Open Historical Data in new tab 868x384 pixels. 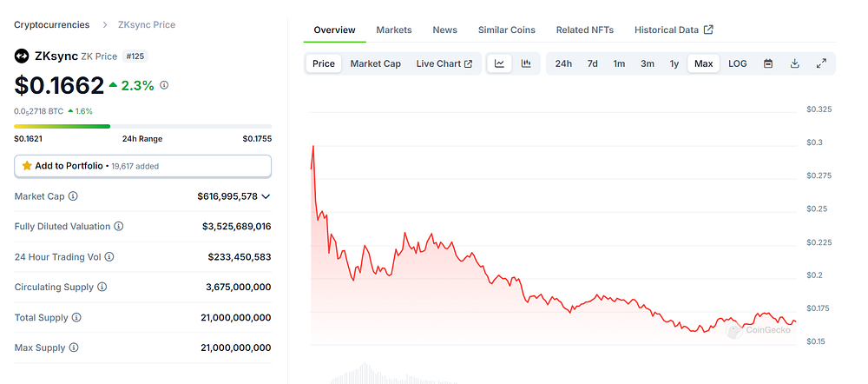(674, 30)
